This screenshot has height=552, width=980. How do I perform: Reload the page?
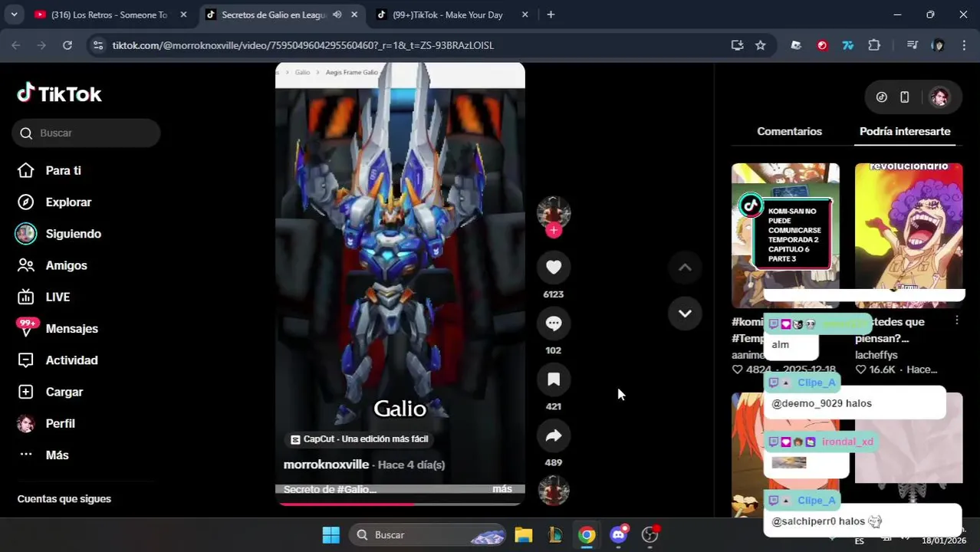pos(67,45)
